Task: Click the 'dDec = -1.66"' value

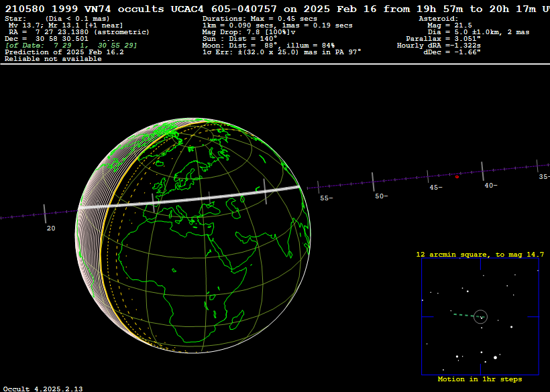Action: pyautogui.click(x=452, y=52)
